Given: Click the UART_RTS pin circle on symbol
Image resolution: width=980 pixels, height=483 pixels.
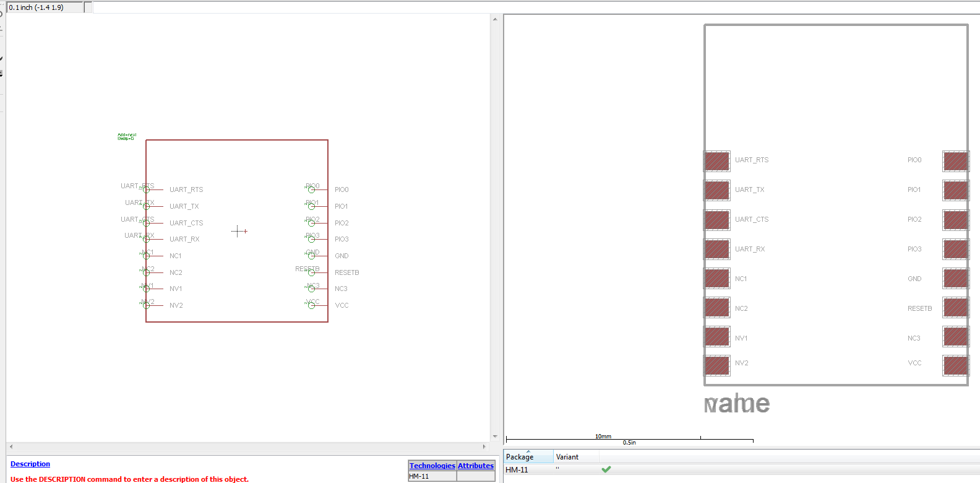Looking at the screenshot, I should click(147, 189).
